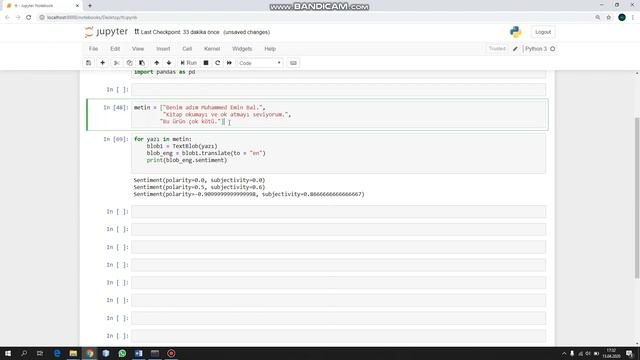Paste cells below icon in toolbar
640x360 pixels.
(x=142, y=63)
